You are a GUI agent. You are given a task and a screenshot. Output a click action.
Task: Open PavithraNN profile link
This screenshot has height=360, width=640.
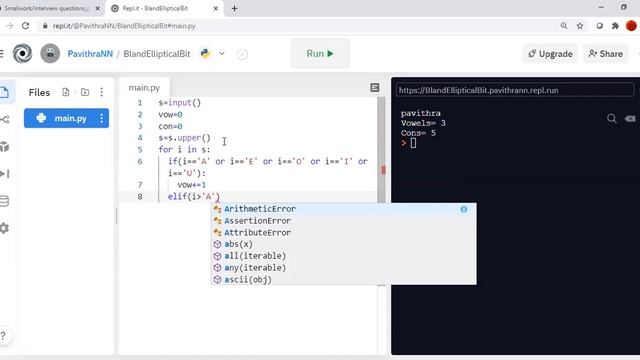90,54
